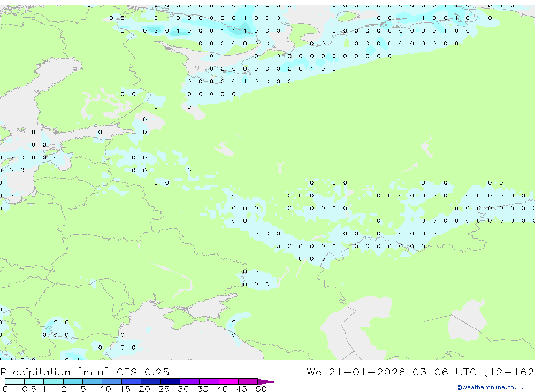Click the legend value "15"
Image resolution: width=535 pixels, height=392 pixels.
pyautogui.click(x=125, y=389)
